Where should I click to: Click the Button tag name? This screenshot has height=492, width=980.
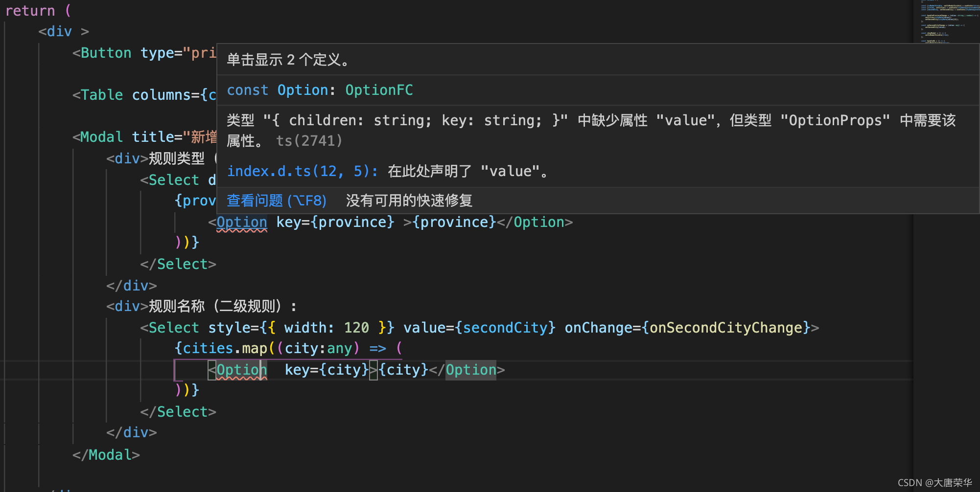[x=106, y=53]
